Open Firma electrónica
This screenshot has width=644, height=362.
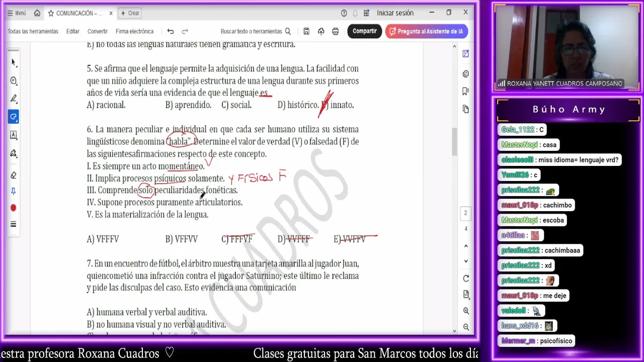click(135, 31)
